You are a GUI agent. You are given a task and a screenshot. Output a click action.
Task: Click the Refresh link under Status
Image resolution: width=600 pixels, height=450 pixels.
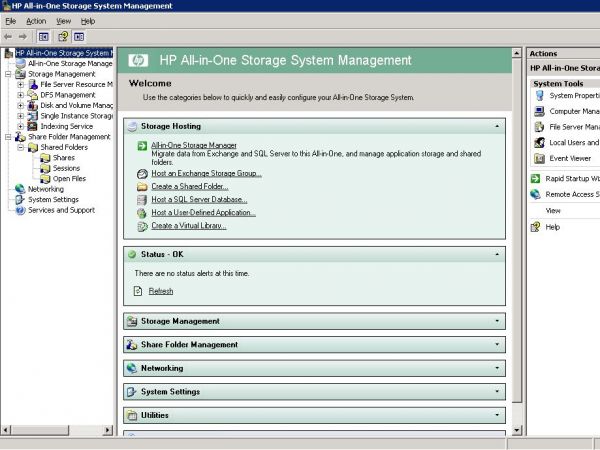160,291
